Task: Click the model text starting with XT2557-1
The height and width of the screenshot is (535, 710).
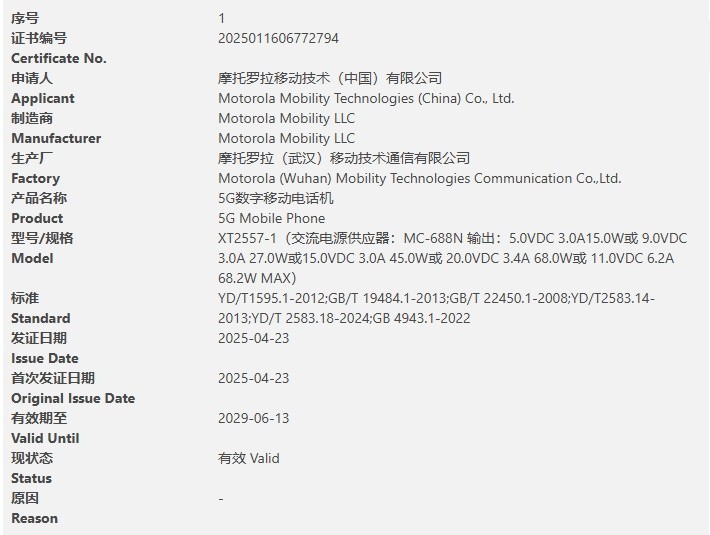Action: [x=452, y=238]
